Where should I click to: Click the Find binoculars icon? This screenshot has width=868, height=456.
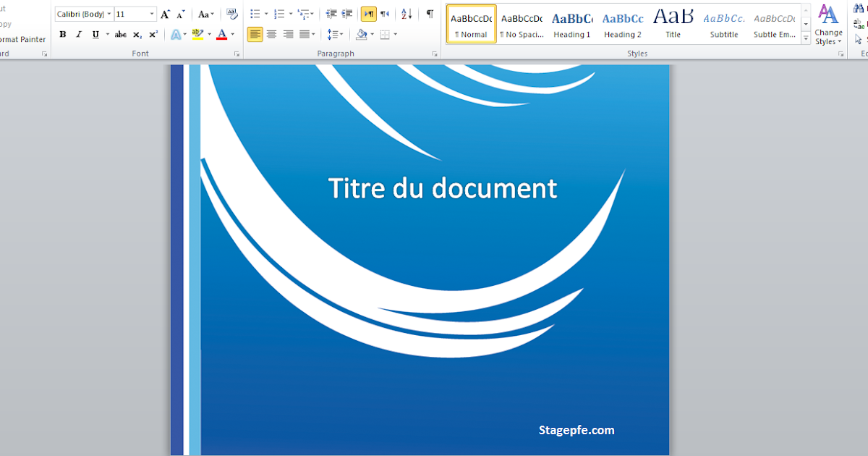pos(860,9)
